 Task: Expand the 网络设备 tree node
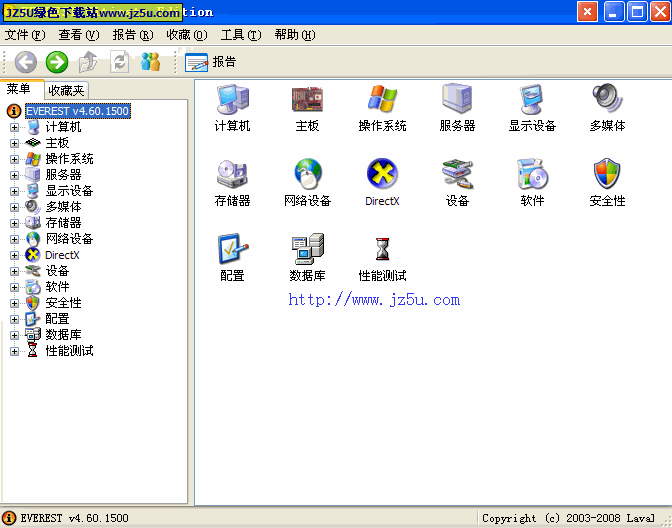point(14,239)
